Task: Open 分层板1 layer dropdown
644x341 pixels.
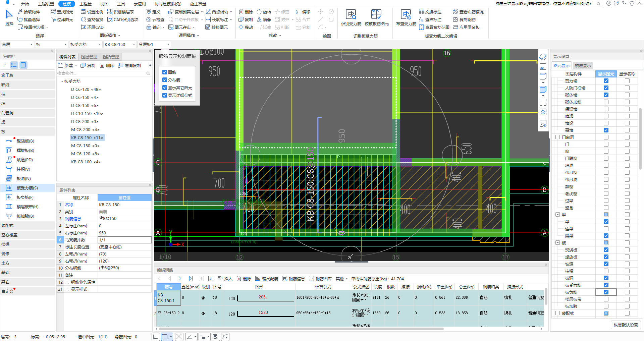Action: tap(154, 44)
